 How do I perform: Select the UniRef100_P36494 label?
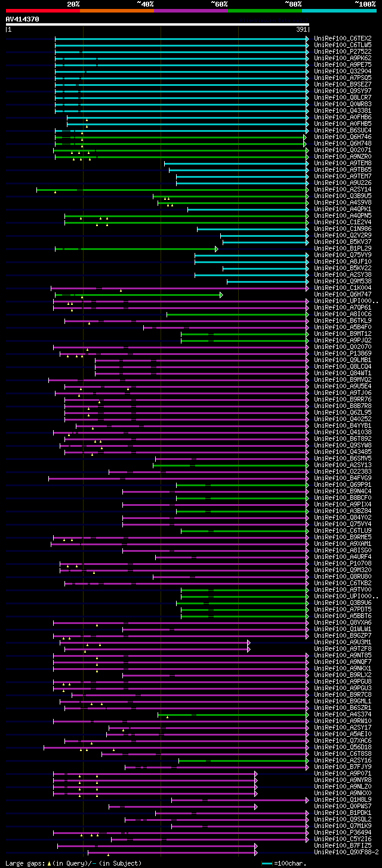point(343,832)
